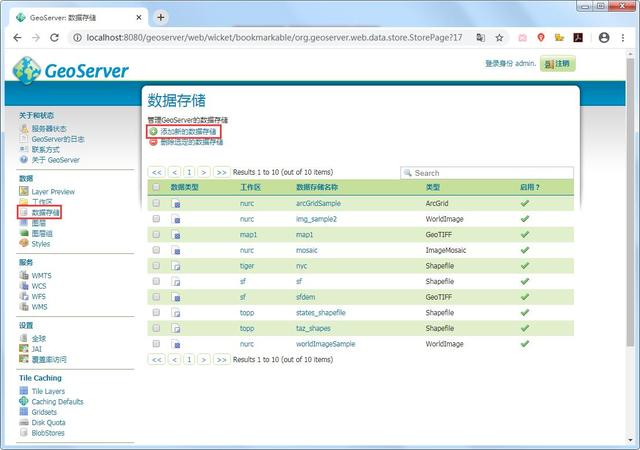Check the box for worldImageSample row
Image resolution: width=640 pixels, height=450 pixels.
coord(156,344)
